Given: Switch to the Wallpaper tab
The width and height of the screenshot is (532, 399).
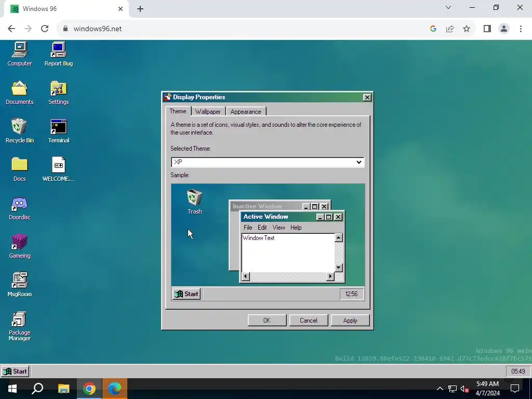Looking at the screenshot, I should click(x=208, y=112).
